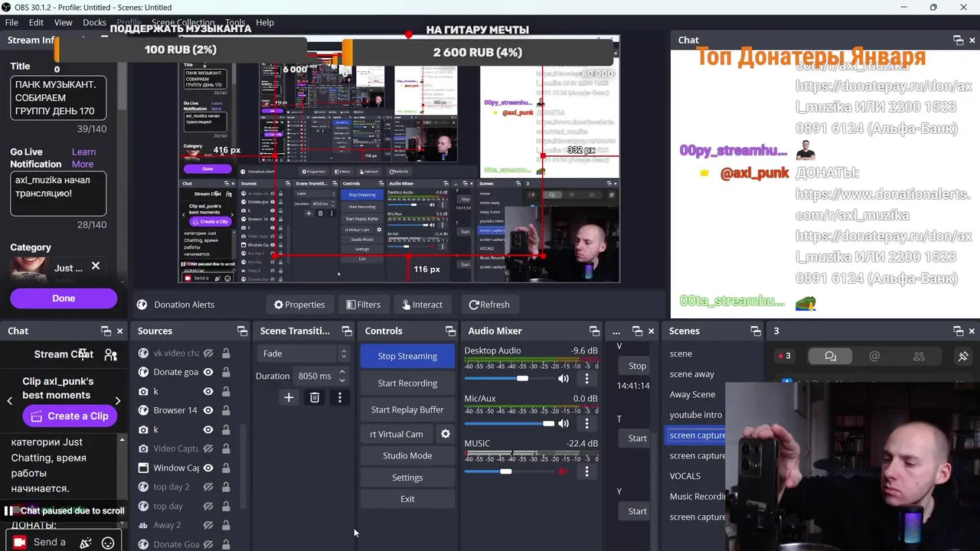The width and height of the screenshot is (980, 551).
Task: Hide the Window Capture source
Action: tap(208, 468)
